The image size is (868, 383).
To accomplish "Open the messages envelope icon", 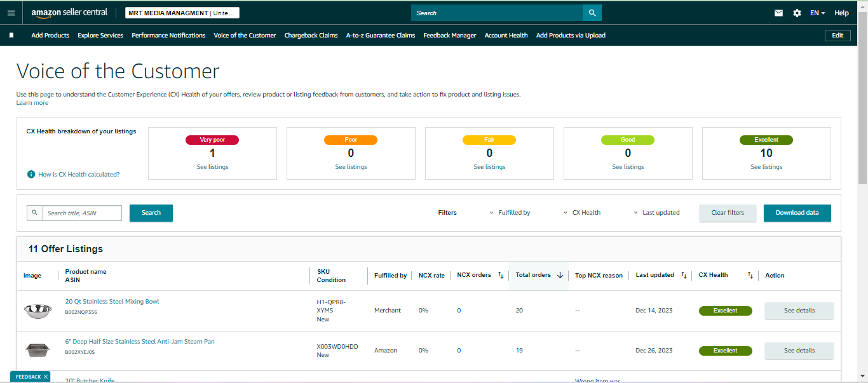I will 778,13.
